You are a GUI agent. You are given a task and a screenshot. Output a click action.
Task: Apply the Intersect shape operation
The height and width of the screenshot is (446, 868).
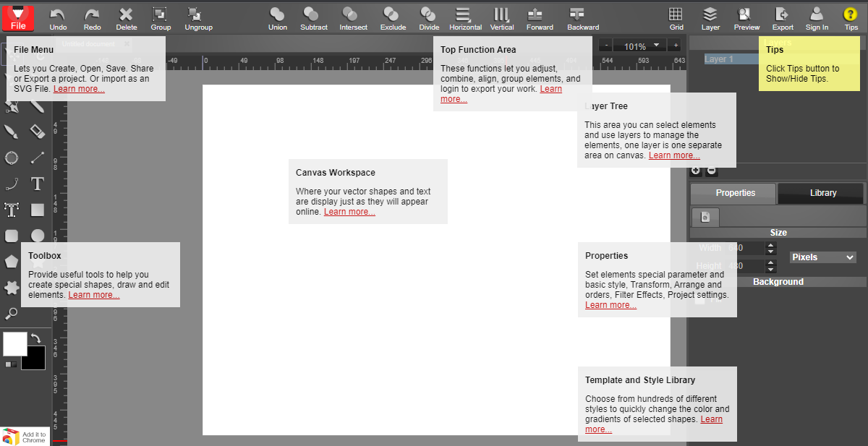pos(354,18)
